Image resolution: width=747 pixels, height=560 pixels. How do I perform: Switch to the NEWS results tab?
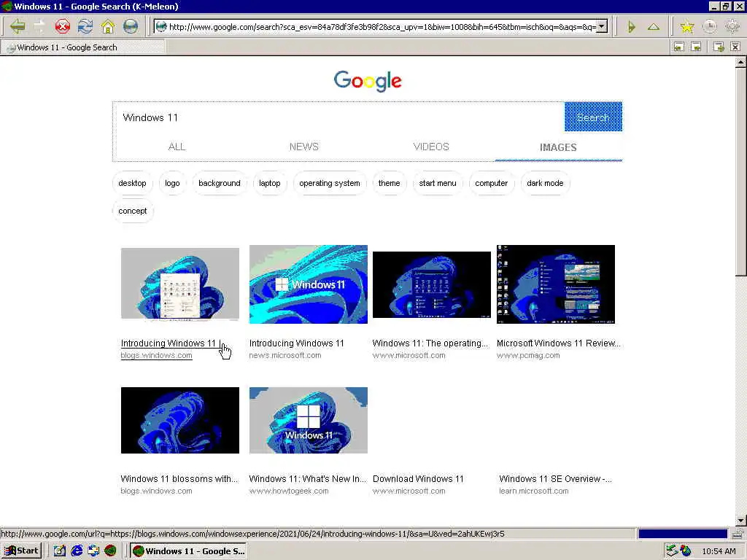(x=304, y=147)
